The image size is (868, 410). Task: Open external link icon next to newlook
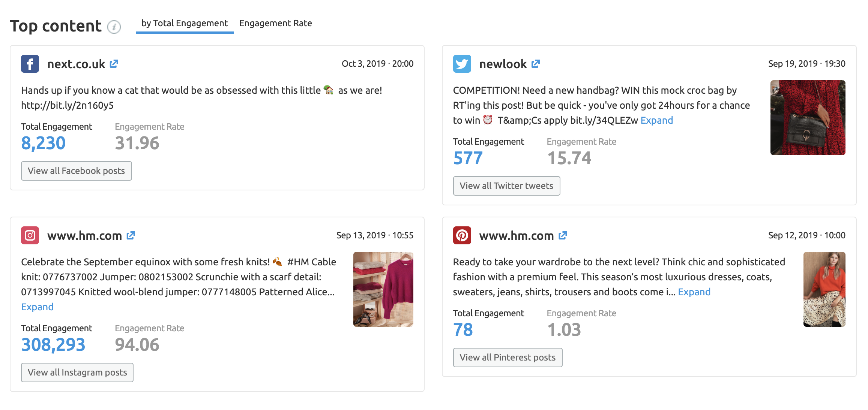tap(536, 64)
